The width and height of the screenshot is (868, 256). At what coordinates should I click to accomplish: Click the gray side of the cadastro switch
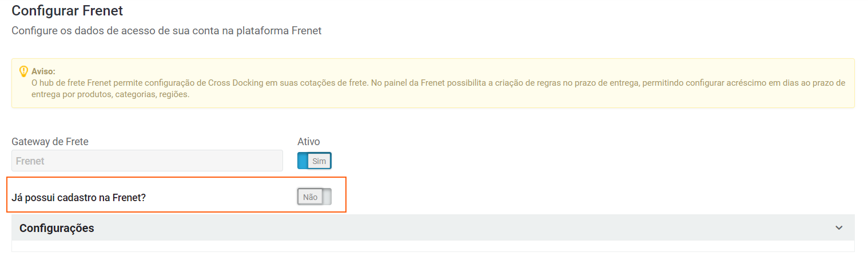[327, 197]
